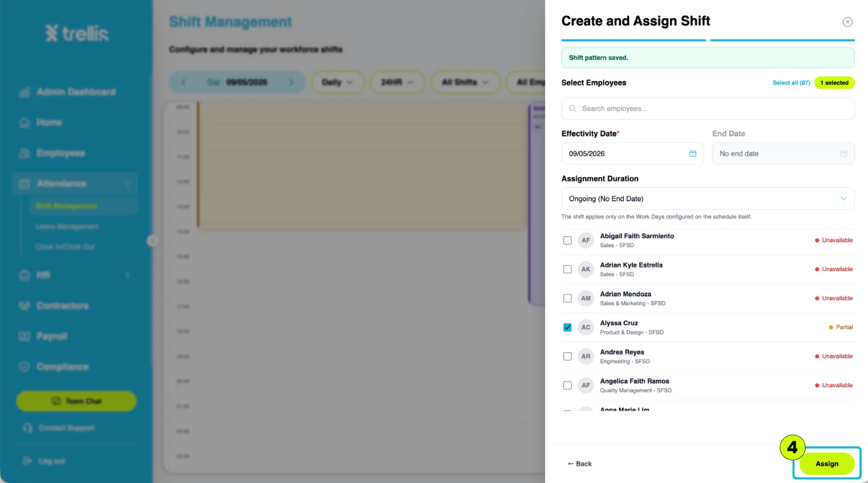Viewport: 868px width, 483px height.
Task: Open the End Date calendar icon
Action: 844,154
